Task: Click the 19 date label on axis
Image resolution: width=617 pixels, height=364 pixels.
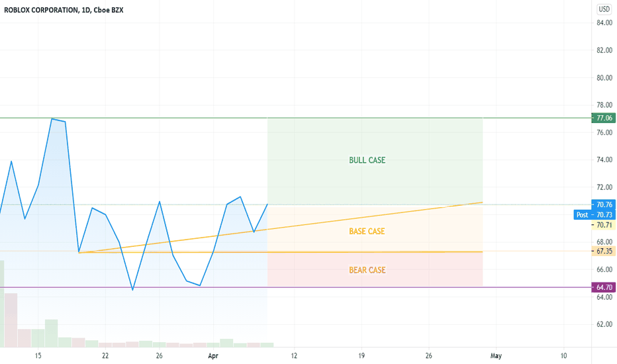Action: (x=361, y=356)
